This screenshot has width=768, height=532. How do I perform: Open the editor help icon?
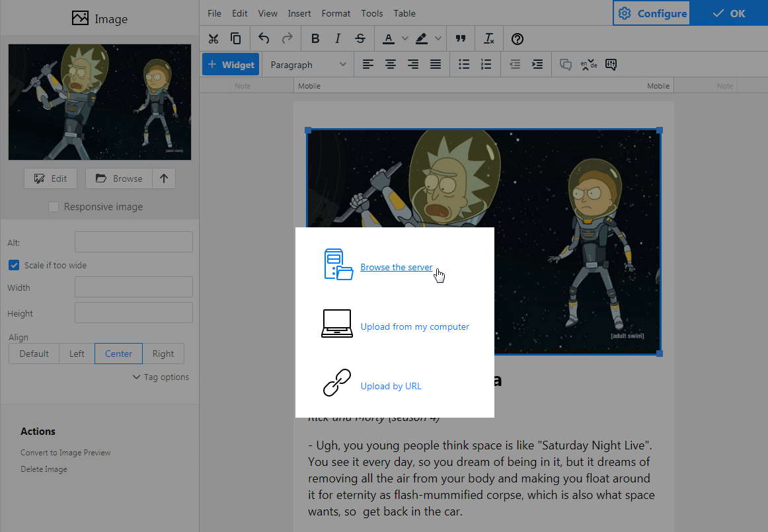pos(518,39)
